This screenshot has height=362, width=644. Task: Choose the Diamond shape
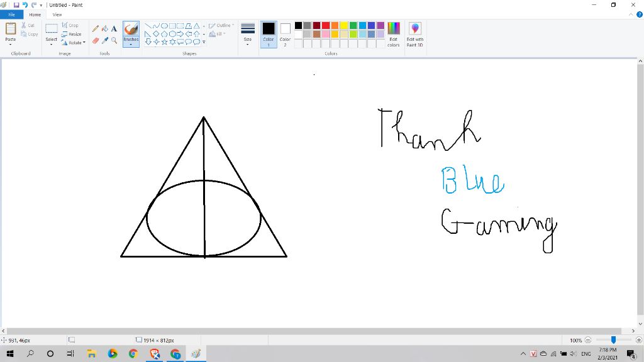pyautogui.click(x=156, y=34)
